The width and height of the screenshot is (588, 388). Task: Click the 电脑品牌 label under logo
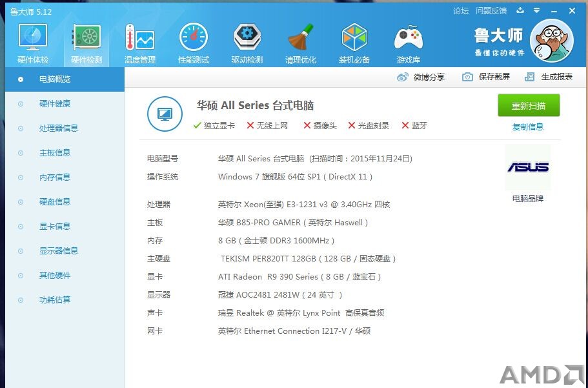527,198
